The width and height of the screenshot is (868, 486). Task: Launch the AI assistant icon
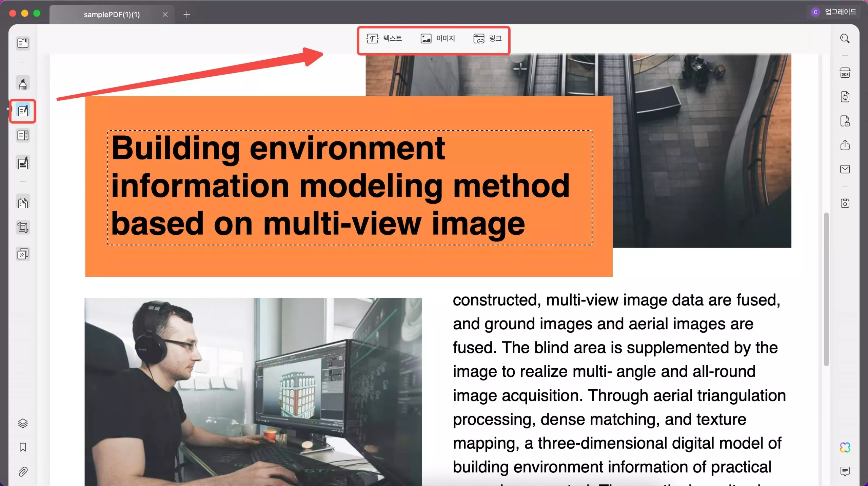click(845, 448)
